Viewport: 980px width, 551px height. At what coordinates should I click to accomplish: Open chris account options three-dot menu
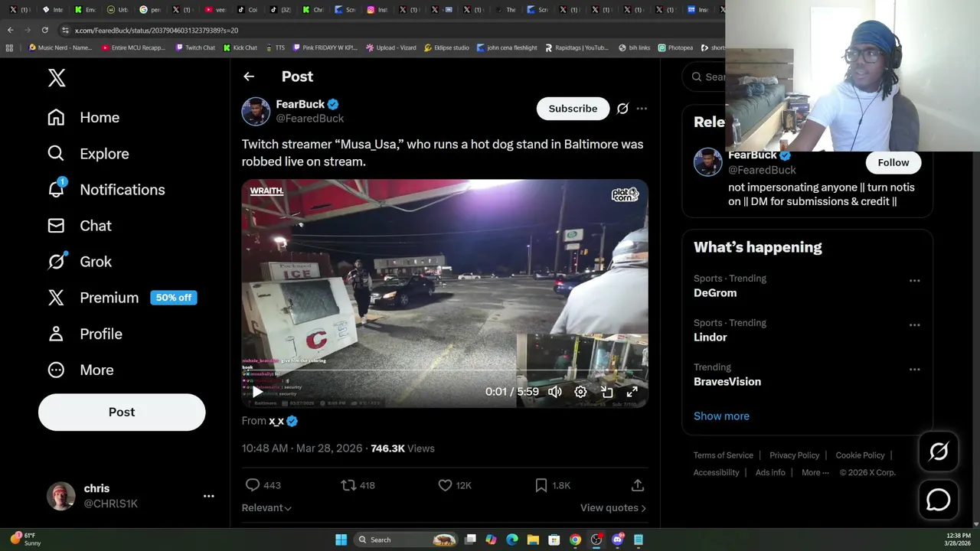click(x=208, y=496)
